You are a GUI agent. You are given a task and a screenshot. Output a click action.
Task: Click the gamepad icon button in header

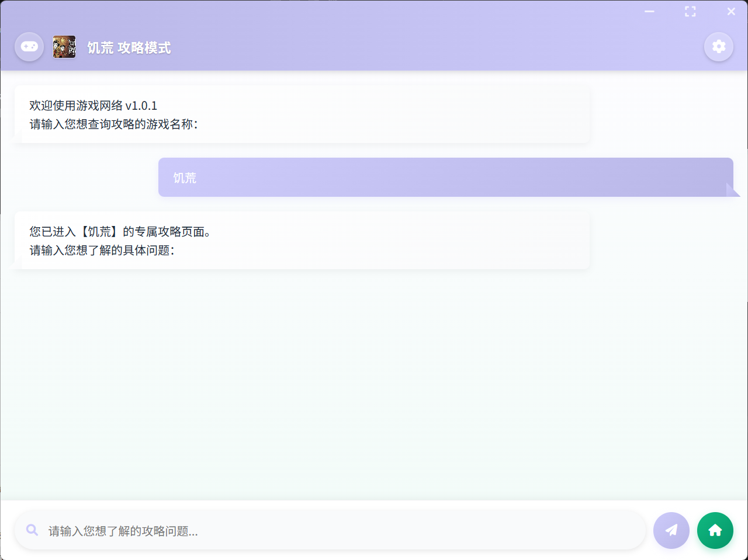click(x=29, y=47)
